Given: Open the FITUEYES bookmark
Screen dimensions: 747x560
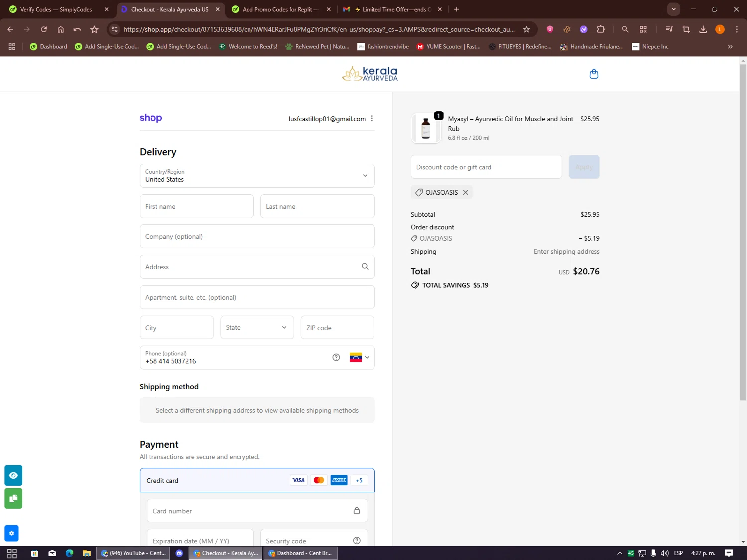Looking at the screenshot, I should pos(520,47).
